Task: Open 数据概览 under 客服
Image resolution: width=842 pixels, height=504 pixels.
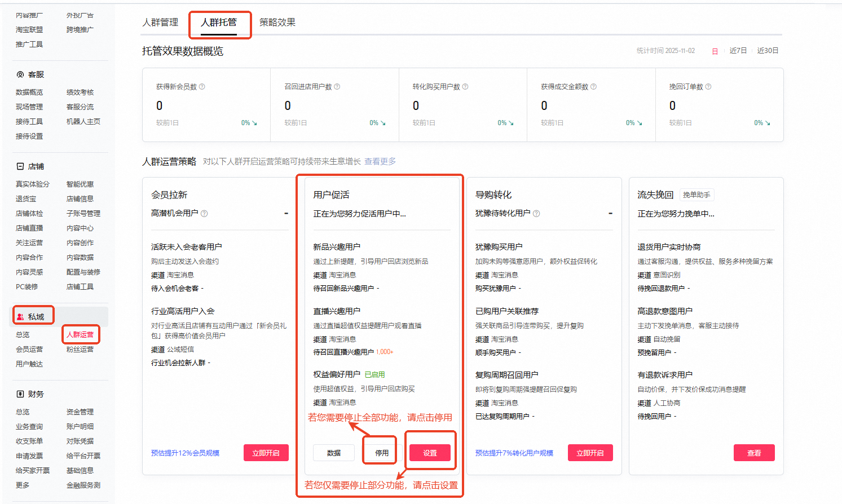Action: (x=29, y=92)
